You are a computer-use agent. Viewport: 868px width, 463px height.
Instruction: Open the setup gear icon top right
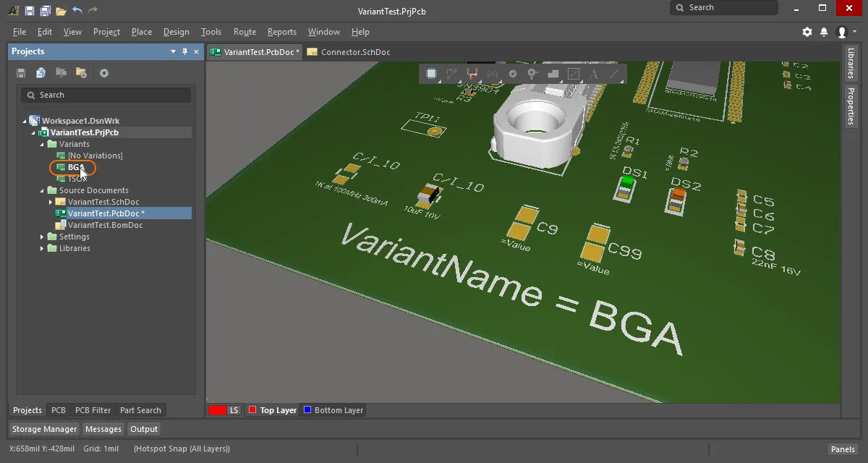pyautogui.click(x=807, y=32)
